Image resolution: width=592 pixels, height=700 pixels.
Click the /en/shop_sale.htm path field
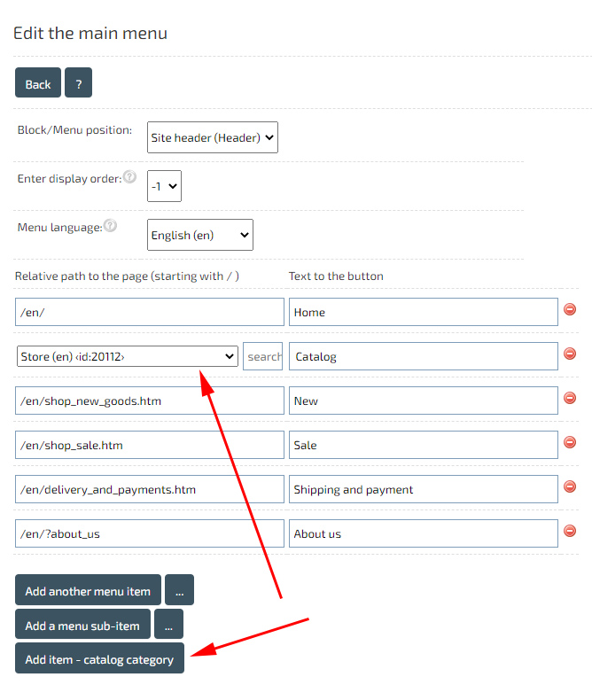[x=149, y=445]
